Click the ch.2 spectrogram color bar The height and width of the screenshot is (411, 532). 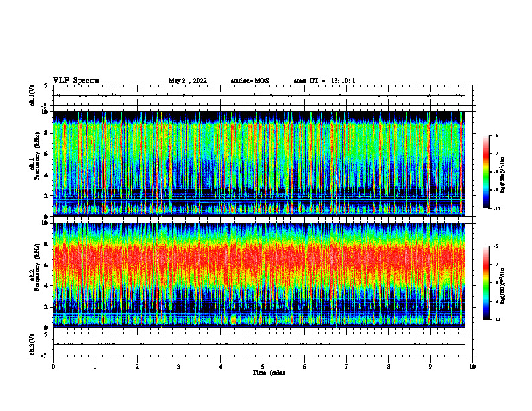click(x=486, y=283)
